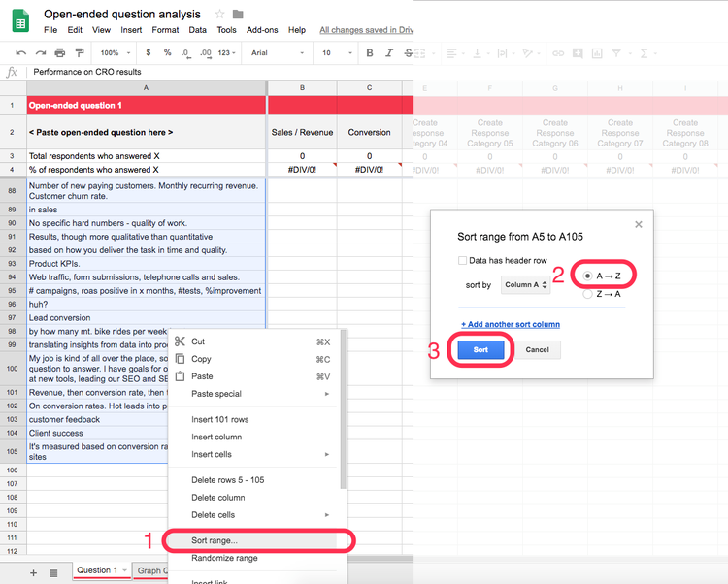Switch to the Graph sheet tab

point(151,570)
